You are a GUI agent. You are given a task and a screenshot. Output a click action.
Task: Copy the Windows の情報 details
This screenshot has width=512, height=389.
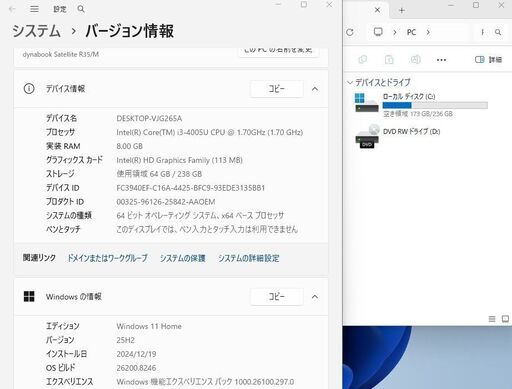(277, 297)
